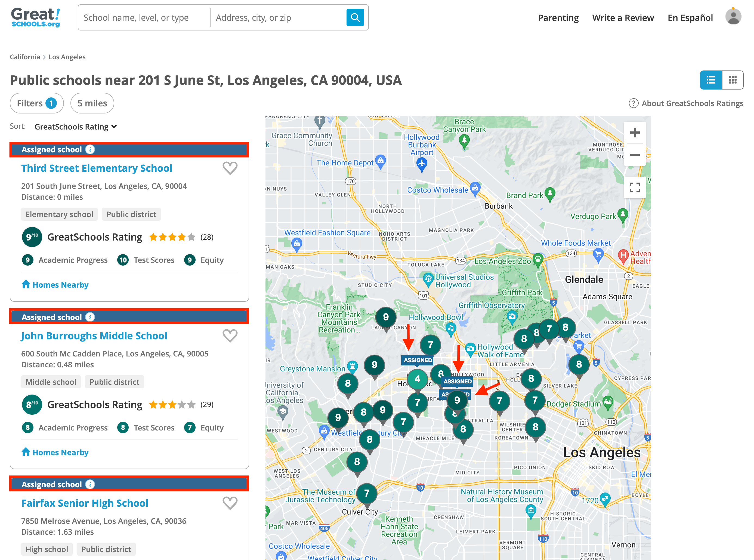
Task: Favorite John Burroughs Middle School heart
Action: click(230, 336)
